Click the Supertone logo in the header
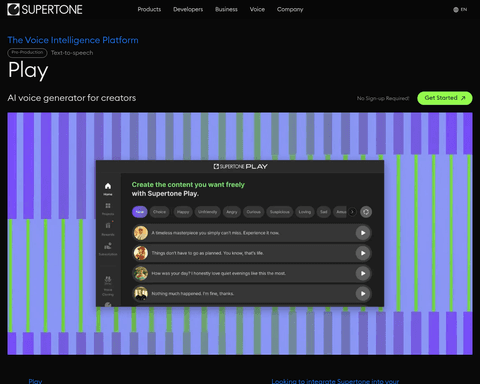This screenshot has height=384, width=480. 45,9
